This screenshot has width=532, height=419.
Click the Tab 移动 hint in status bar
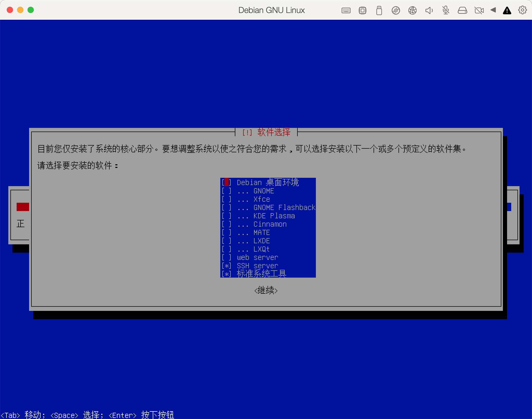coord(23,415)
